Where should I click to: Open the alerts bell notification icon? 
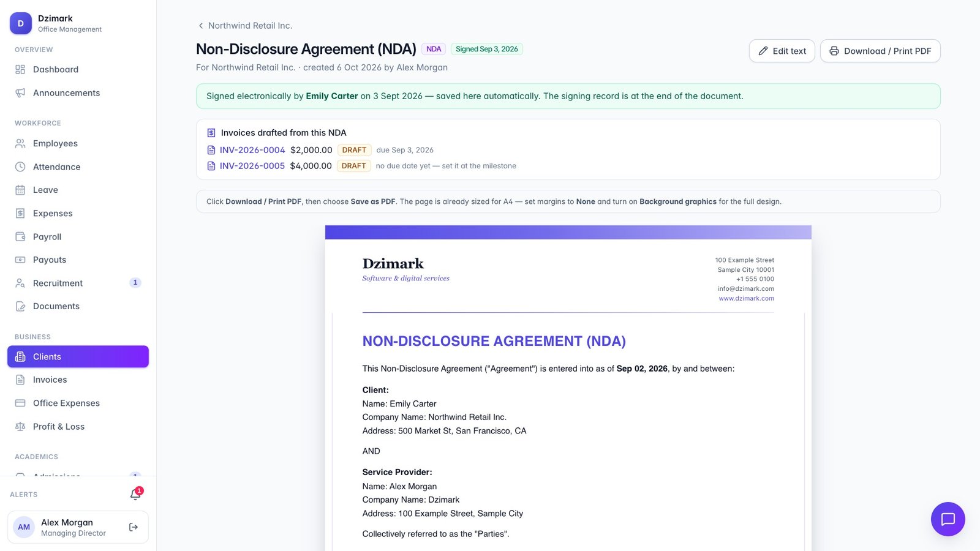tap(135, 494)
